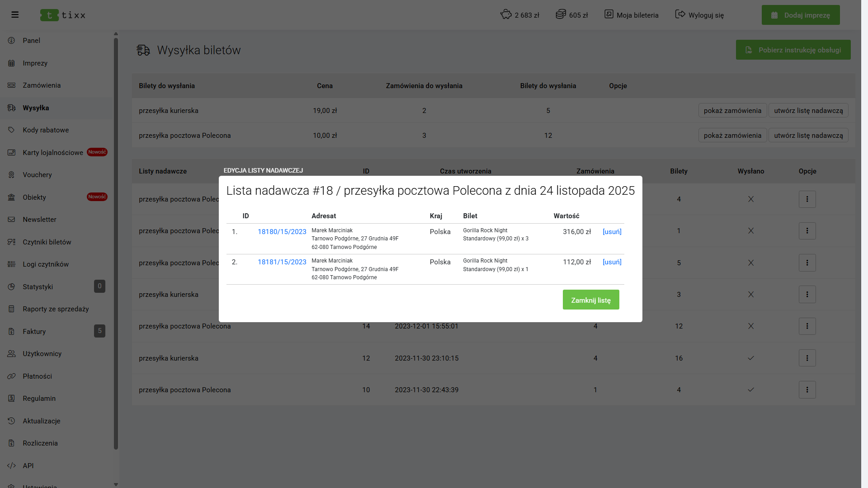Go to Zamówienia in the sidebar

(x=42, y=85)
